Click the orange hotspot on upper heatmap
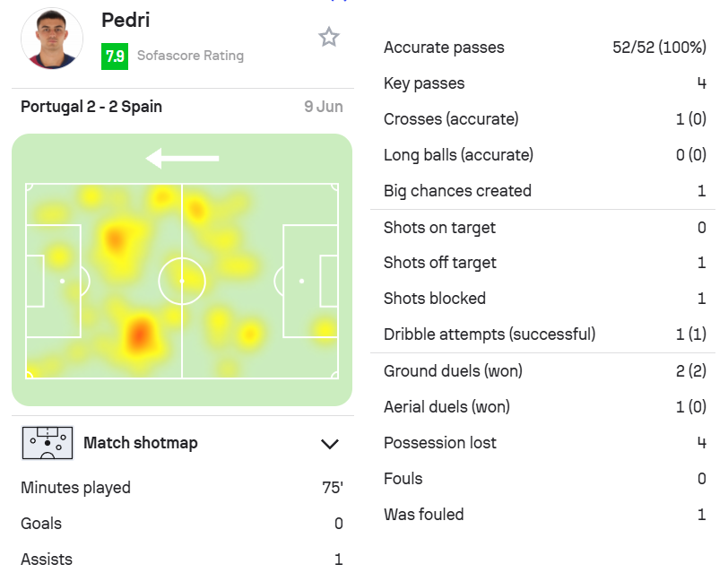Screen dimensions: 728x573 115,239
